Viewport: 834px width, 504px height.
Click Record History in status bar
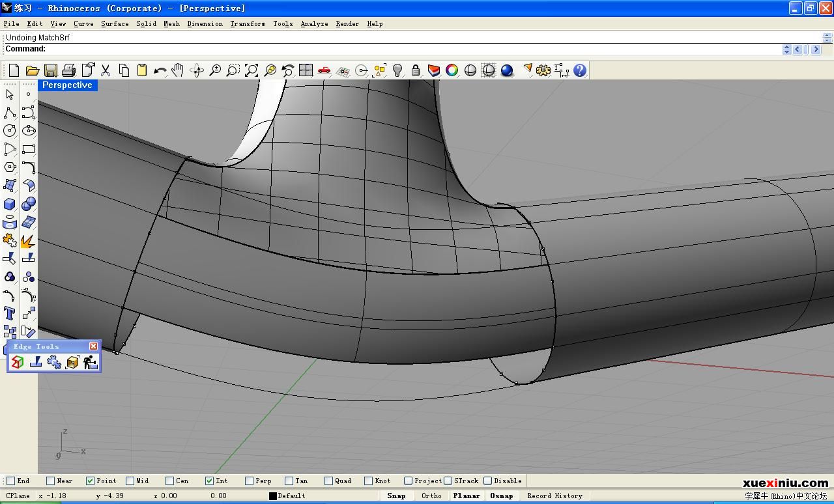(x=554, y=496)
